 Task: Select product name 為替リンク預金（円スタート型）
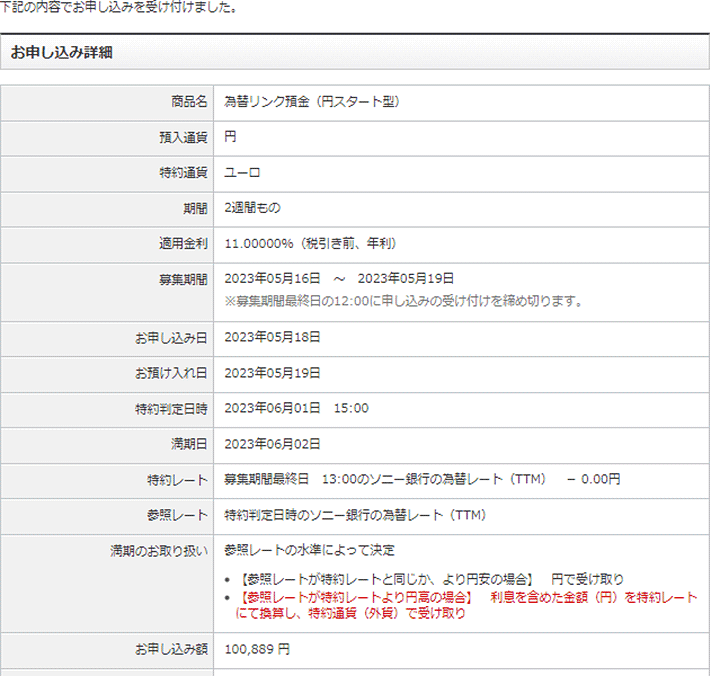312,101
